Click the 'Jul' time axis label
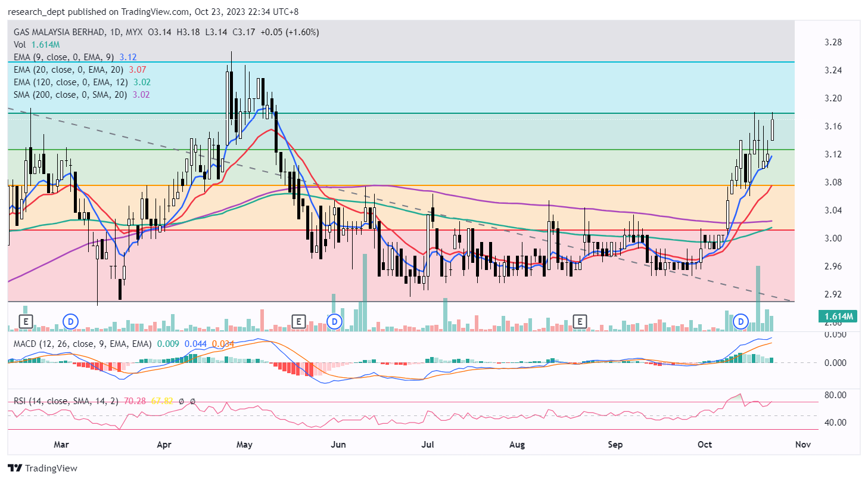 [x=427, y=445]
